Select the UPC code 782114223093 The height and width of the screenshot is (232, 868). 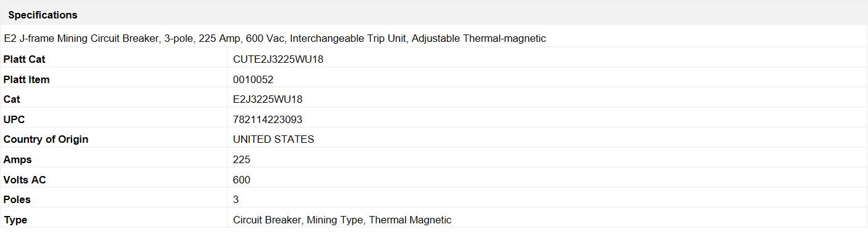click(268, 119)
